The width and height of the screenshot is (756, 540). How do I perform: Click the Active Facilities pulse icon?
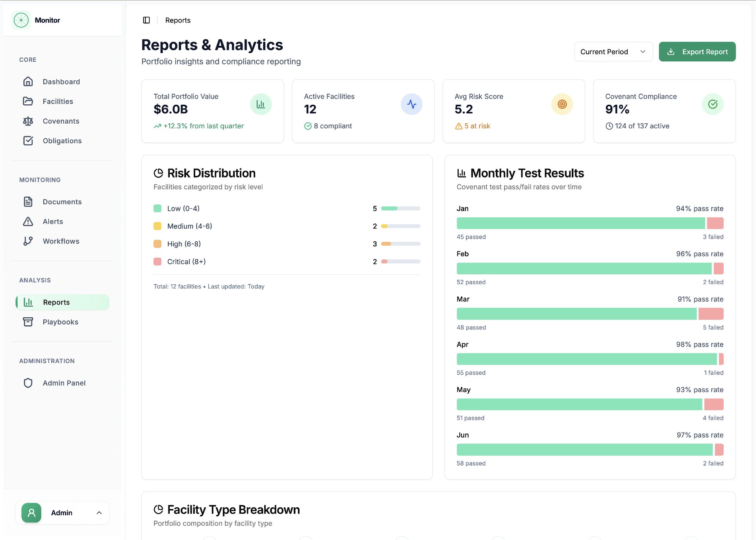point(411,104)
